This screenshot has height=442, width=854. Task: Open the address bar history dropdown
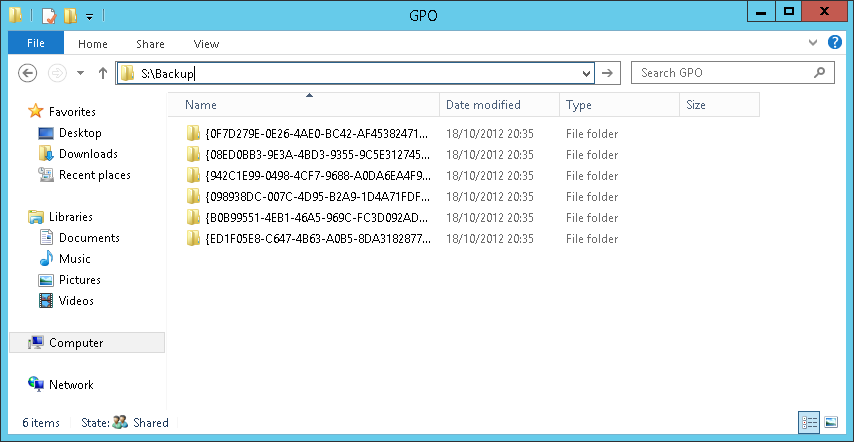(587, 73)
